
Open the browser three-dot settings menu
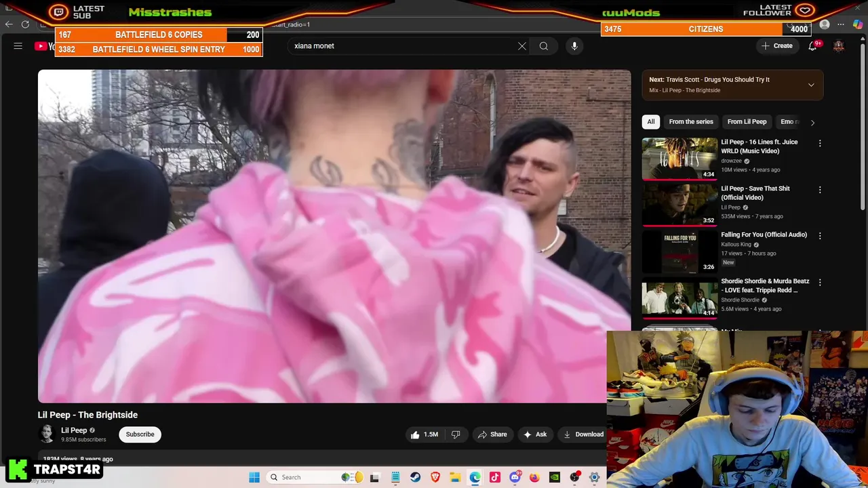(841, 24)
